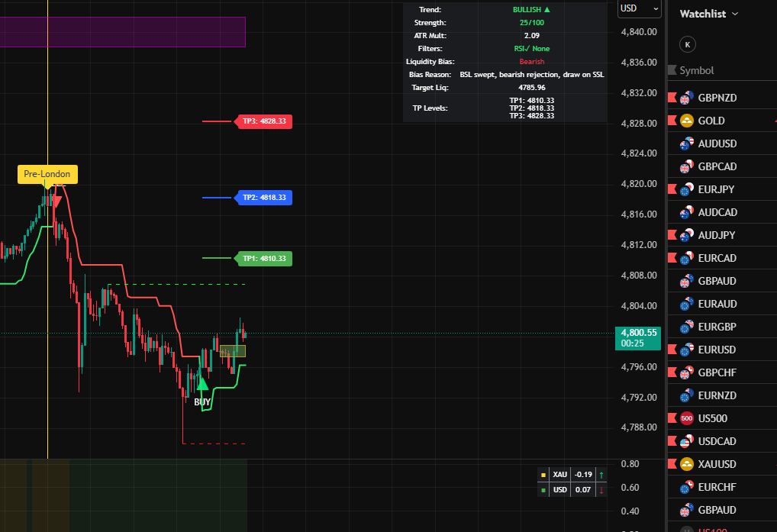
Task: Click the US500 red logo icon
Action: [x=686, y=418]
